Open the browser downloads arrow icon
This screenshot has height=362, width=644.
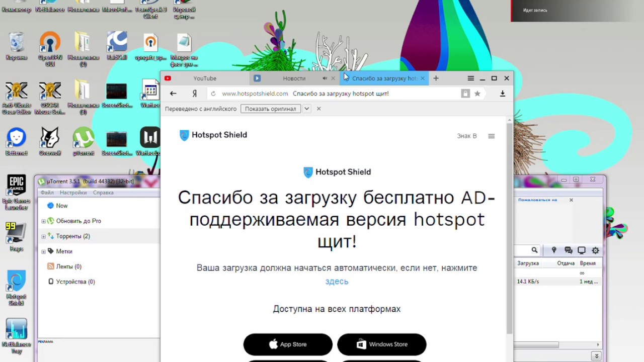(502, 94)
